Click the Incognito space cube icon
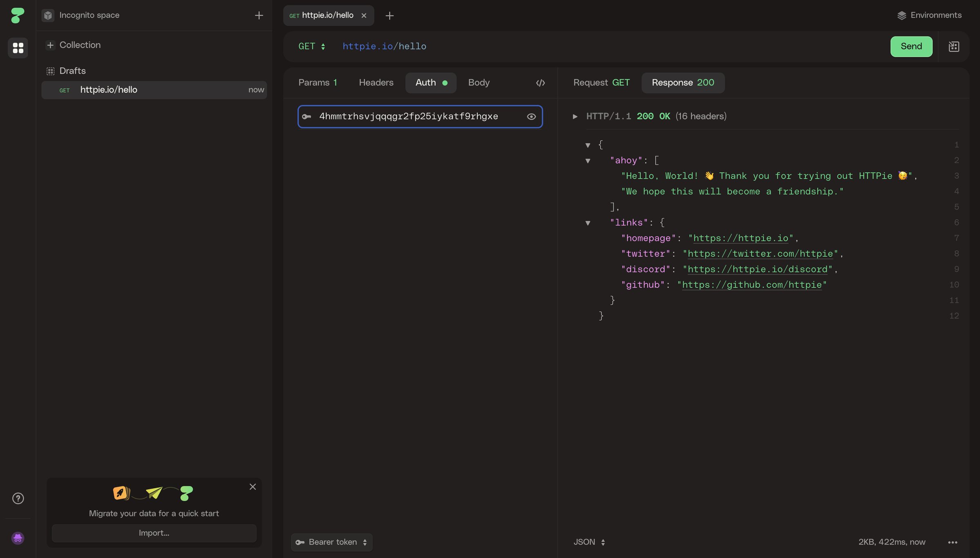 click(x=48, y=16)
